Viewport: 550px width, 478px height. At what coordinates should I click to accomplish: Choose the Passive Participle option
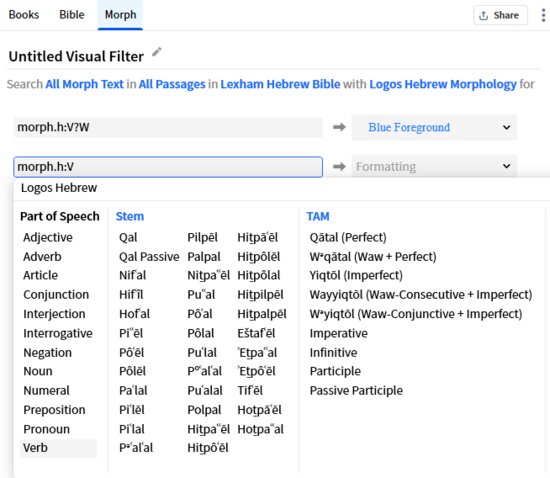(356, 390)
